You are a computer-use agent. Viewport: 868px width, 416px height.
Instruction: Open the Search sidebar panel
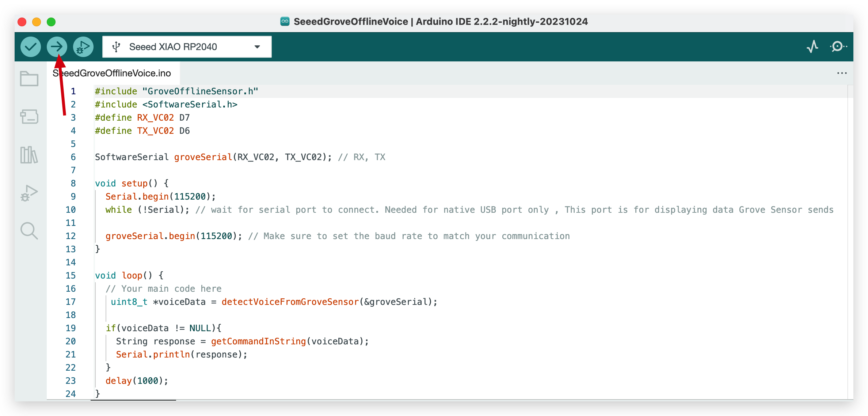click(29, 231)
